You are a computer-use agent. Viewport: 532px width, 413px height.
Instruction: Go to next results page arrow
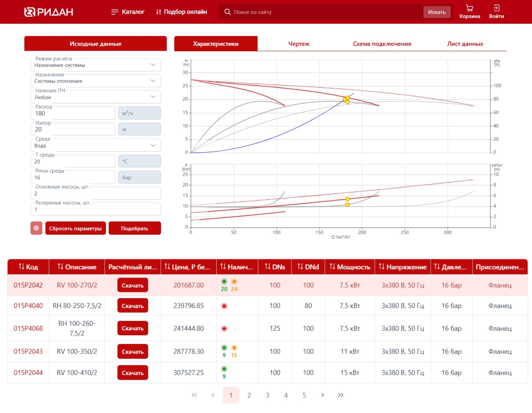[x=322, y=395]
